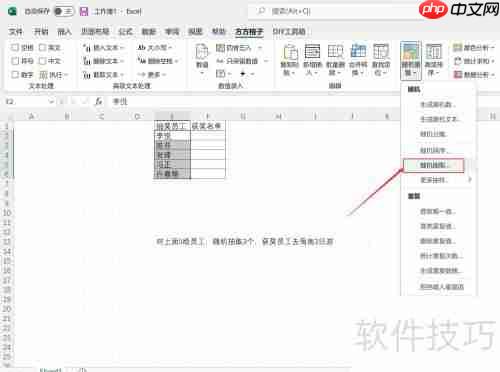This screenshot has height=372, width=500.
Task: Click the 随机重复 ribbon button
Action: click(411, 61)
